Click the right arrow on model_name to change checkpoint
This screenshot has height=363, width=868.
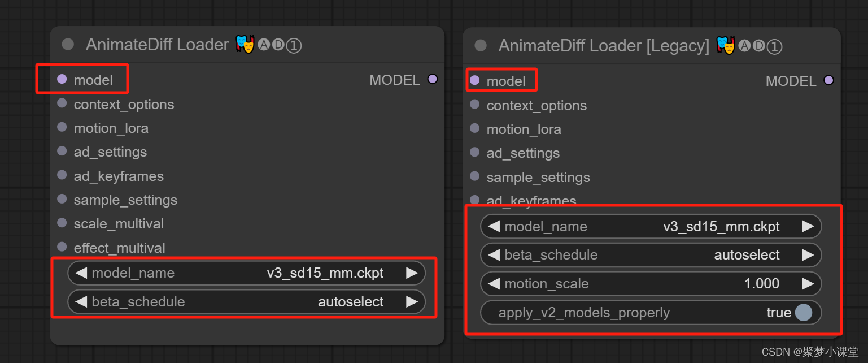pyautogui.click(x=412, y=273)
